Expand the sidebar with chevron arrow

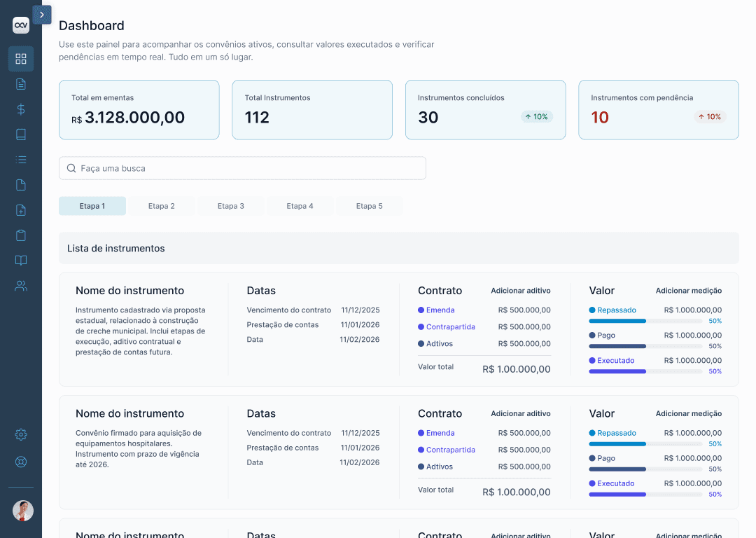pyautogui.click(x=42, y=15)
